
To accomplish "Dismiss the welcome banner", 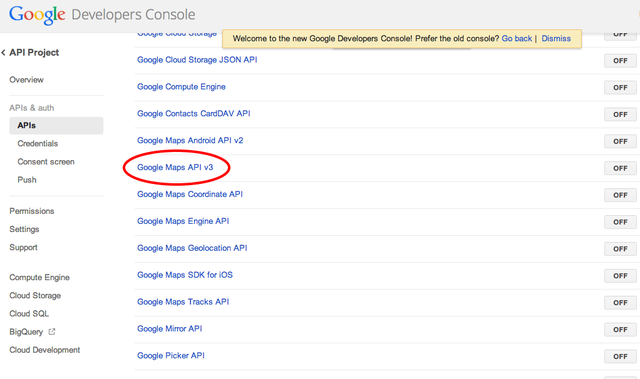I will [556, 39].
